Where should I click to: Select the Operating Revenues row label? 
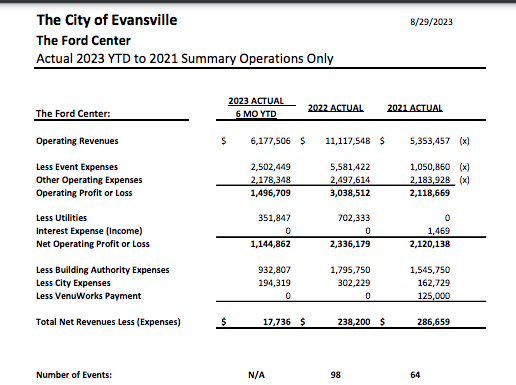tap(77, 141)
